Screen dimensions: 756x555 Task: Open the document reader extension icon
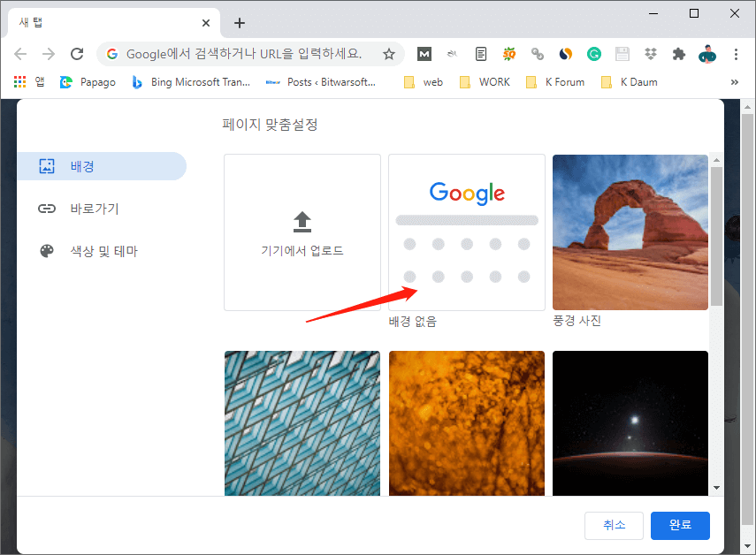click(481, 54)
